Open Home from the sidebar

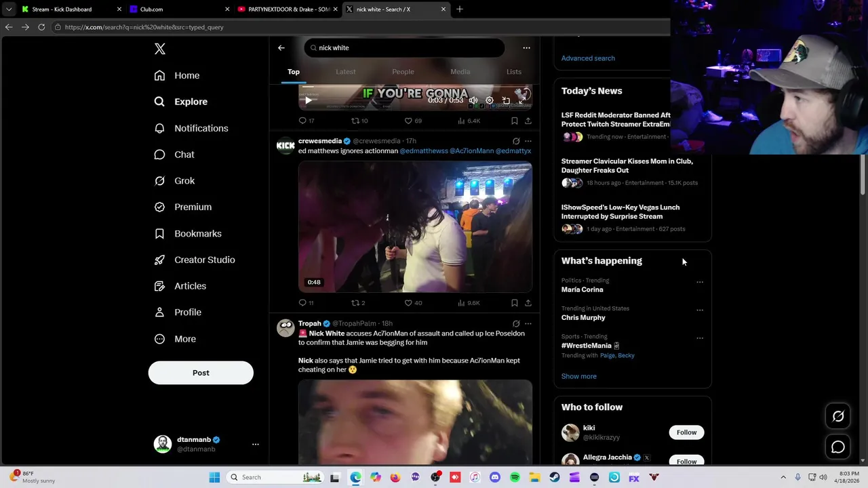(x=177, y=75)
